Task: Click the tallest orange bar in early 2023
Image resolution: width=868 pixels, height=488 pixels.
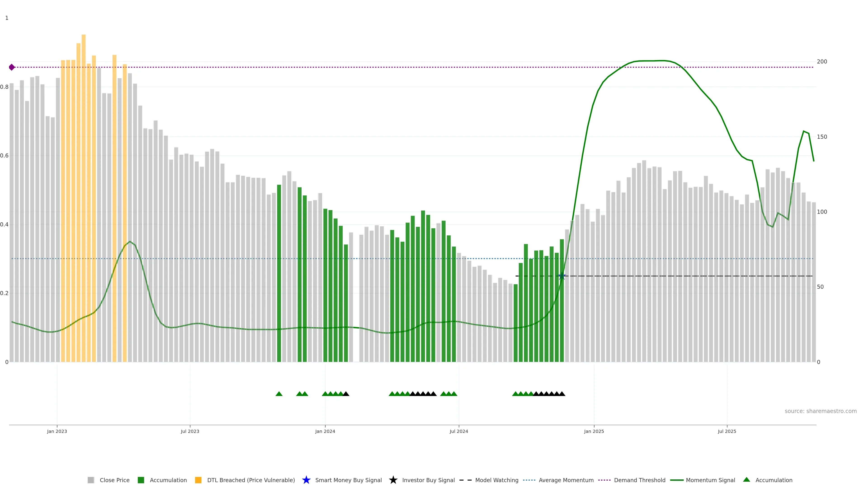Action: 84,168
